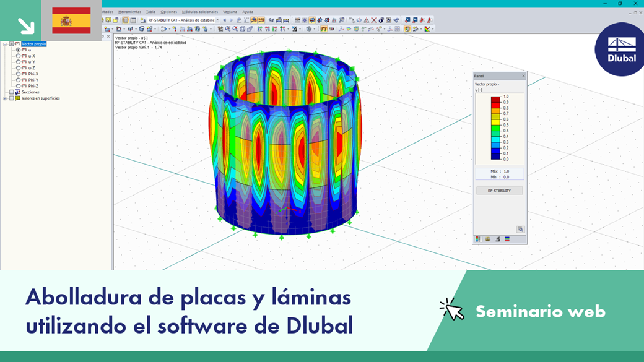The image size is (644, 362).
Task: Click the magnifier button in the Panel
Action: click(520, 230)
